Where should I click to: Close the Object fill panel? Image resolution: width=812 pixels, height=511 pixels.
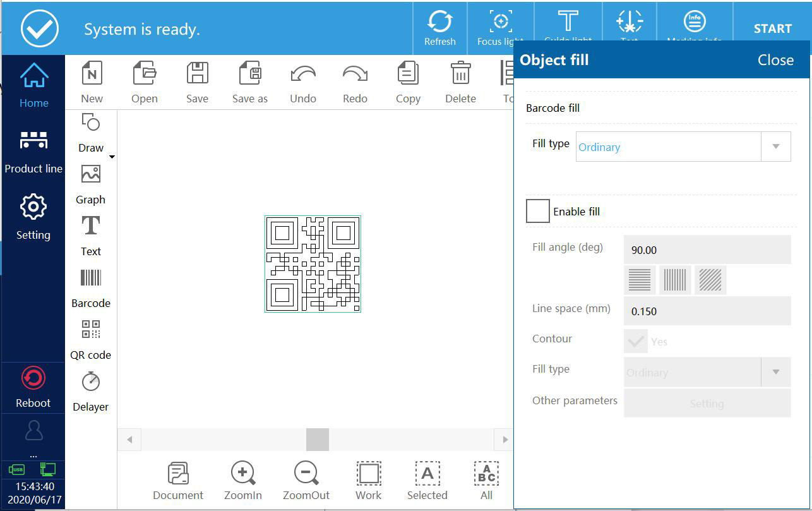click(775, 60)
